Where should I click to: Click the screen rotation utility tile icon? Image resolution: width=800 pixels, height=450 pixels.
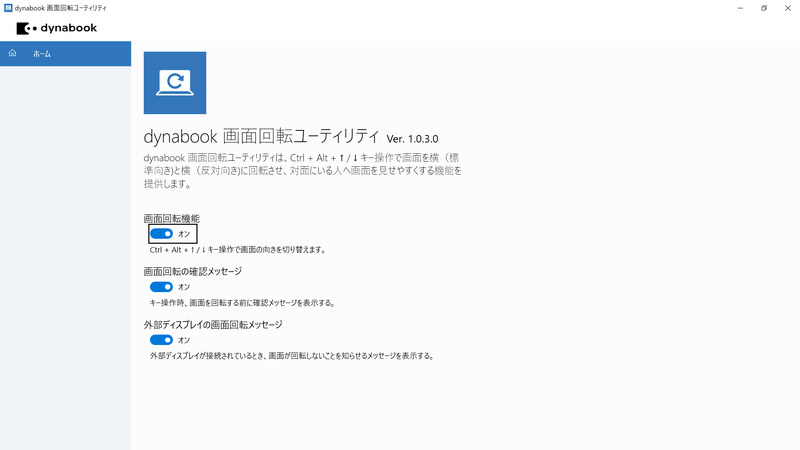[x=175, y=83]
